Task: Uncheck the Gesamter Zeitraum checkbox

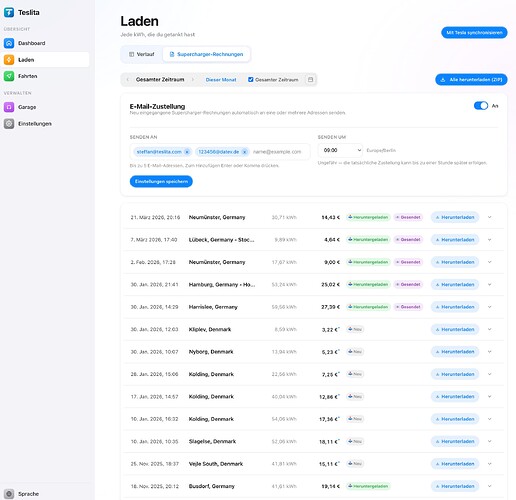Action: 251,80
